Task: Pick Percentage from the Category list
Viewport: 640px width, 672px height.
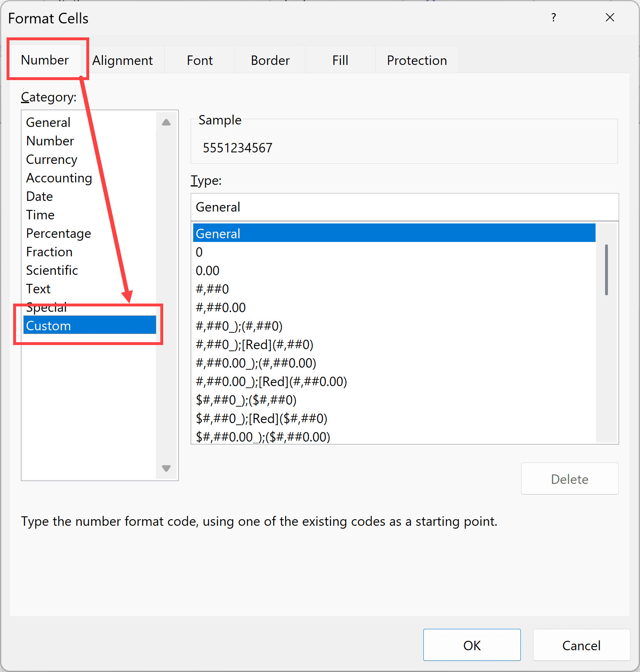Action: 58,233
